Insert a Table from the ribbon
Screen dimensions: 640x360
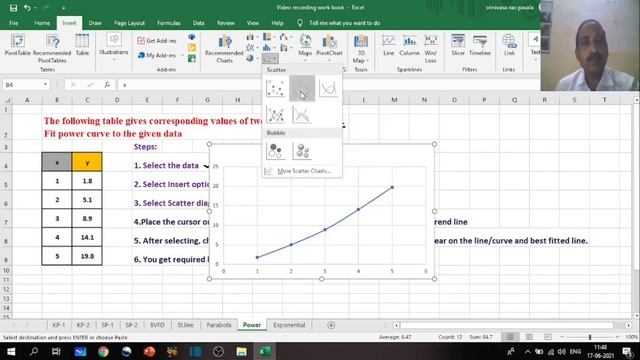pos(82,45)
